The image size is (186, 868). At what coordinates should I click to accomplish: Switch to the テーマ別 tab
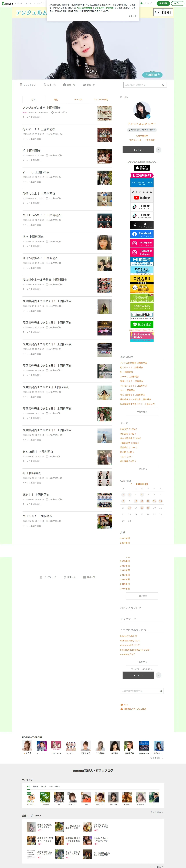tap(78, 99)
